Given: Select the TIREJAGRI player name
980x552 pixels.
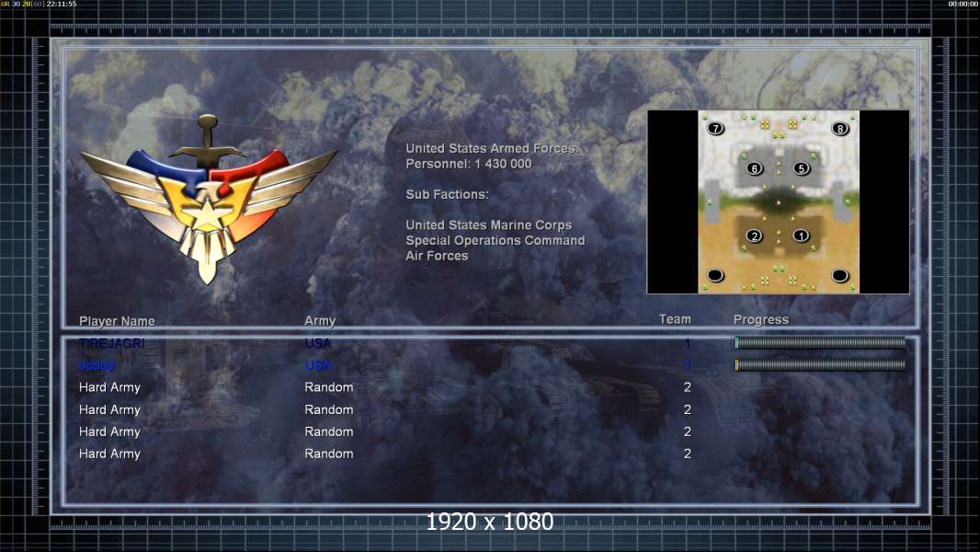Looking at the screenshot, I should point(112,343).
